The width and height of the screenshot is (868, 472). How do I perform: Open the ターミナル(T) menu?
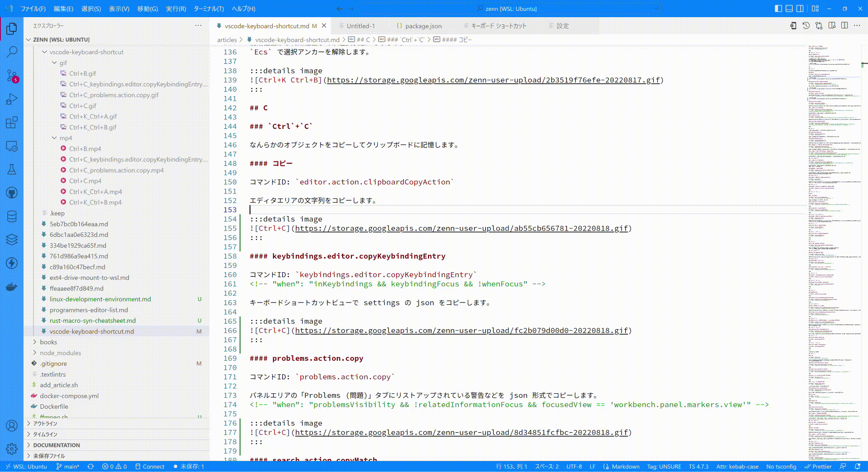(x=208, y=9)
